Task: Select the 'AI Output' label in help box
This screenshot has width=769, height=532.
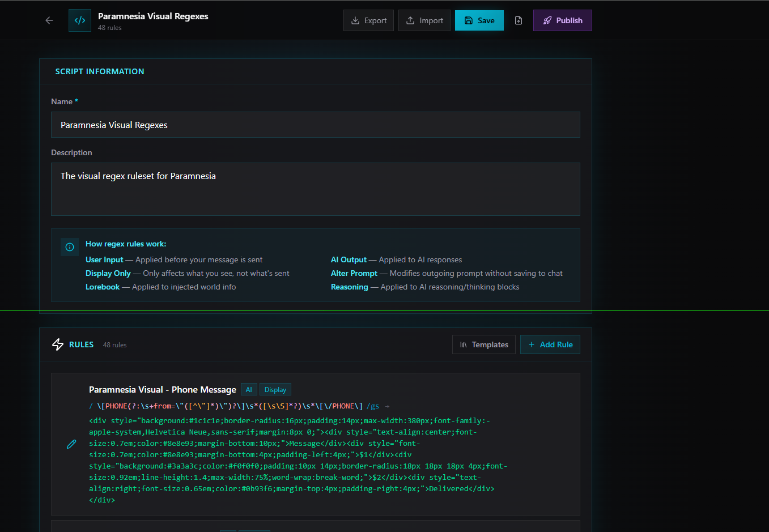Action: click(x=349, y=259)
